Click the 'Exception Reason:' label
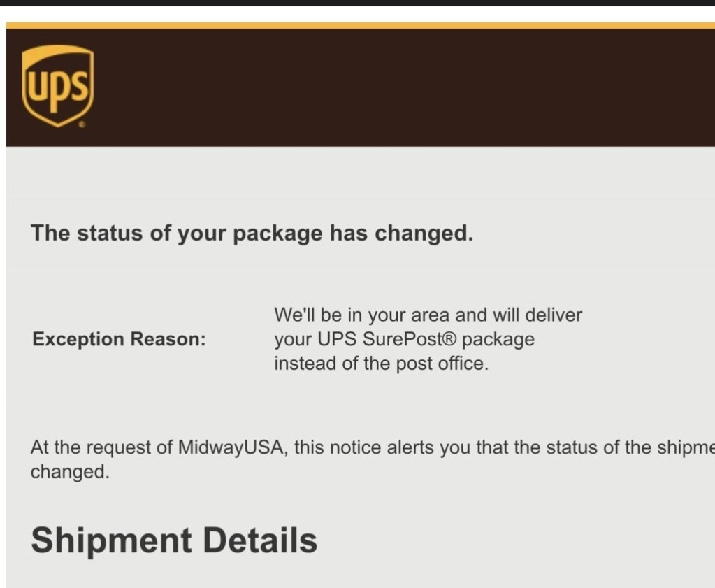The image size is (715, 588). coord(119,339)
